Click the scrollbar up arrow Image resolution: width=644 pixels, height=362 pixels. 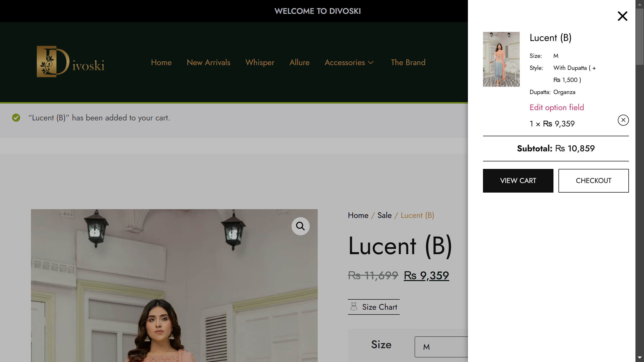[639, 4]
